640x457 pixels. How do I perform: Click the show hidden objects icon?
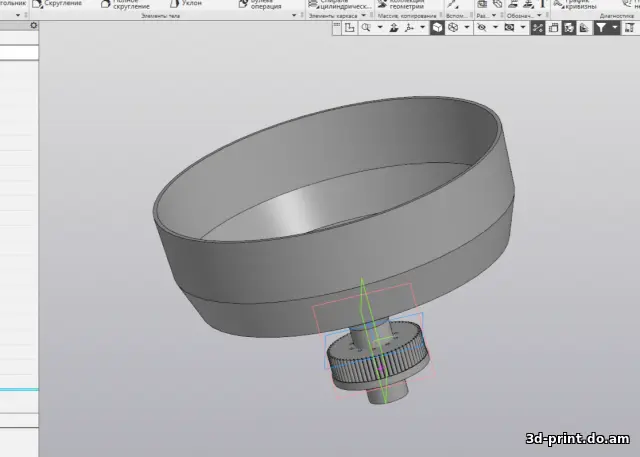tap(509, 28)
